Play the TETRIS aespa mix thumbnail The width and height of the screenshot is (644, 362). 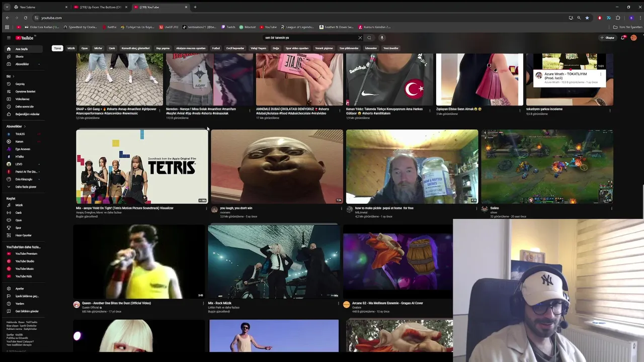(x=142, y=166)
